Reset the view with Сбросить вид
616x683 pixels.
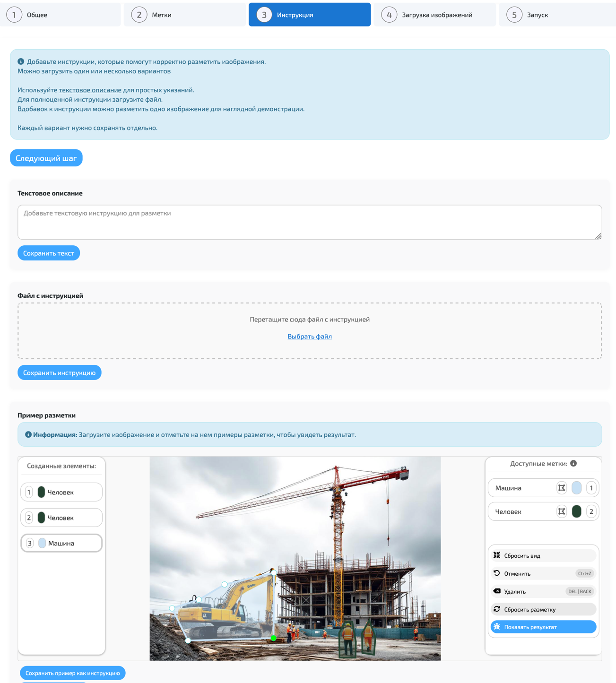click(543, 555)
